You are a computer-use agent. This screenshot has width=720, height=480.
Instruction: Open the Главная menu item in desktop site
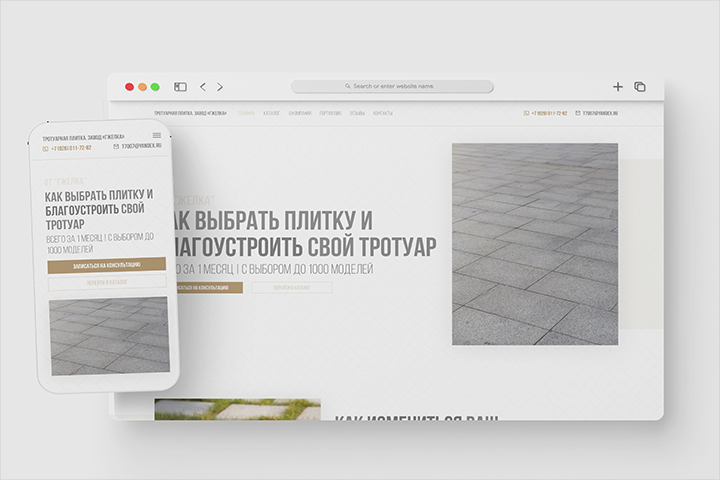(246, 113)
